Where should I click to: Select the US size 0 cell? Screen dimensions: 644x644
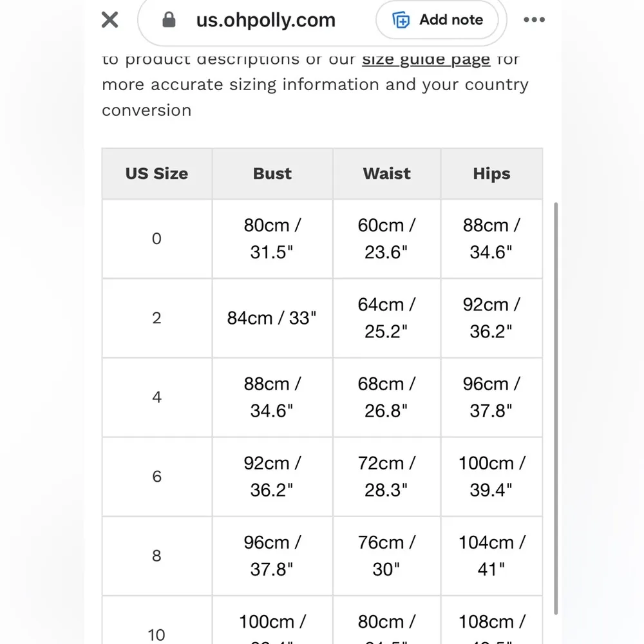coord(156,239)
